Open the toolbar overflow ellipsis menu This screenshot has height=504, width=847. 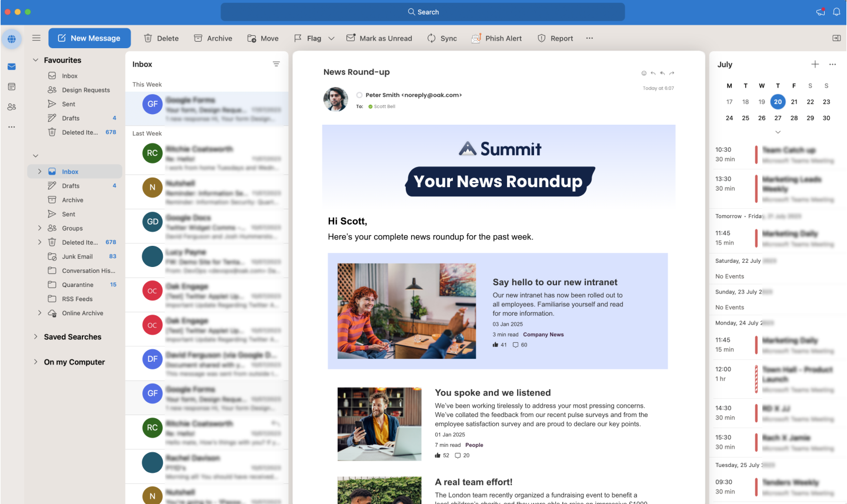click(x=589, y=38)
